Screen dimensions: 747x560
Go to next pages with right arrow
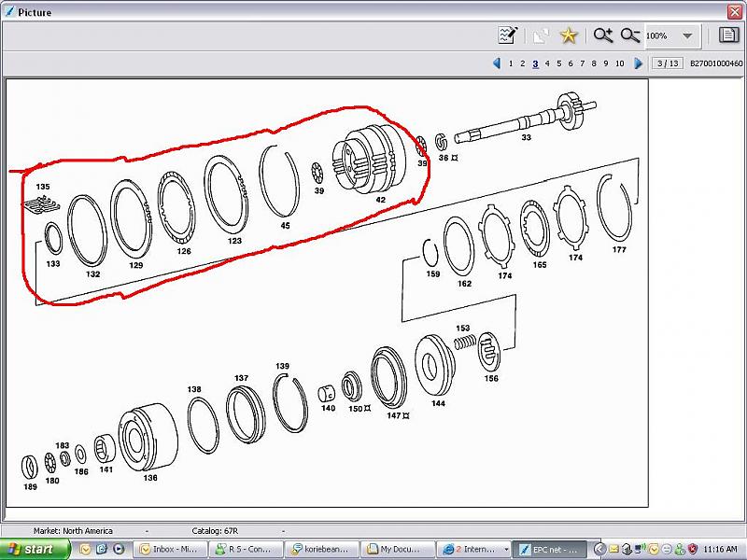639,63
